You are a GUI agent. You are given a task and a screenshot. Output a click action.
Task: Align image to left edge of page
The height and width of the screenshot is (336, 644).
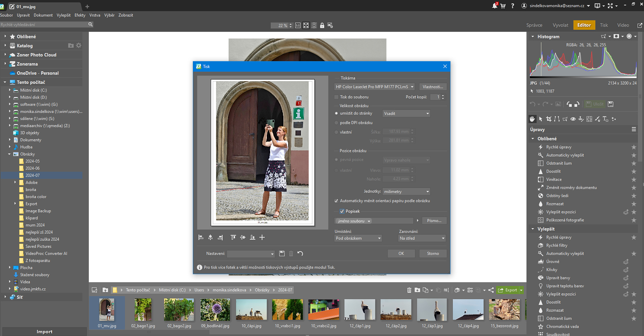pos(201,237)
